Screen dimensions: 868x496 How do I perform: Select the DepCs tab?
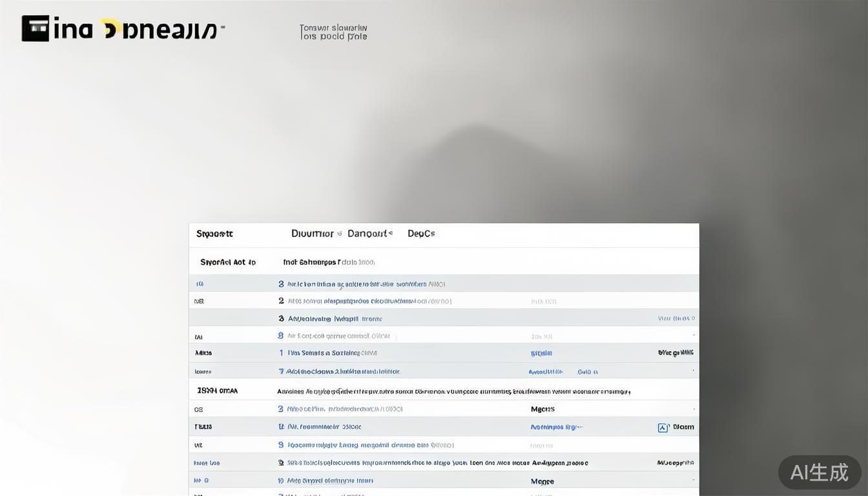(421, 234)
